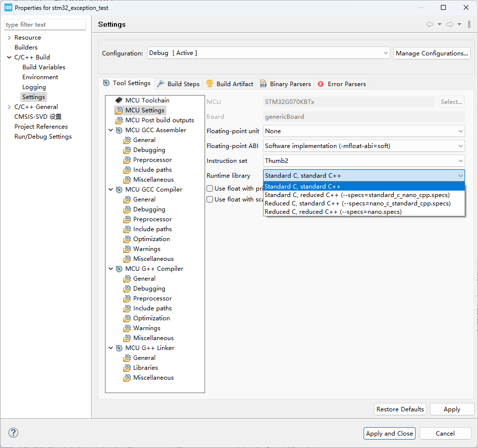Enable the Use float with printf checkbox

click(x=210, y=189)
